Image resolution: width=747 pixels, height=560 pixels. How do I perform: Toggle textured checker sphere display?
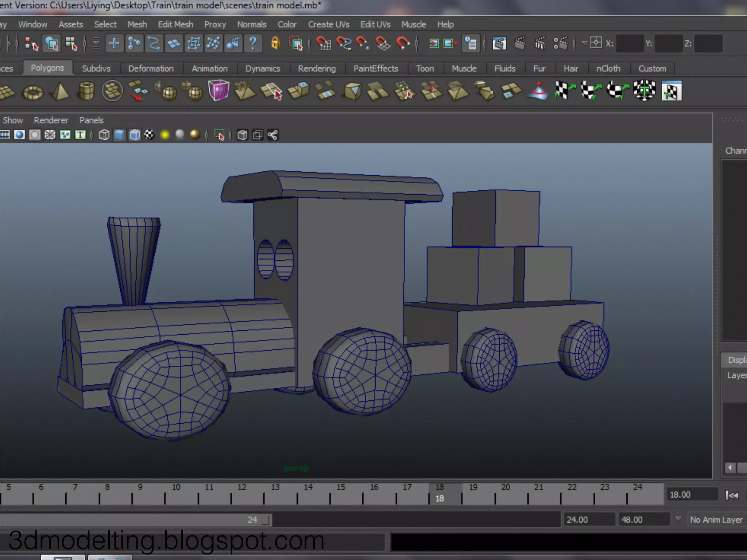pyautogui.click(x=150, y=135)
